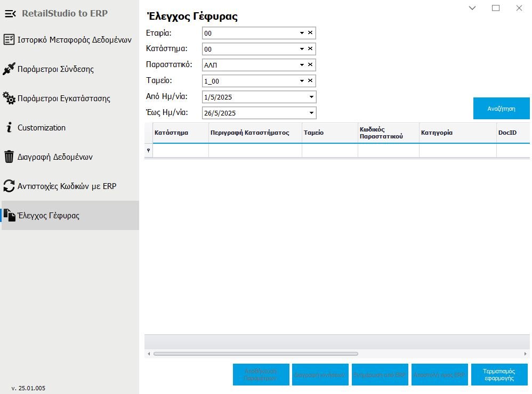Open the Customization menu item
Screen dimensions: 532x394
pyautogui.click(x=42, y=128)
